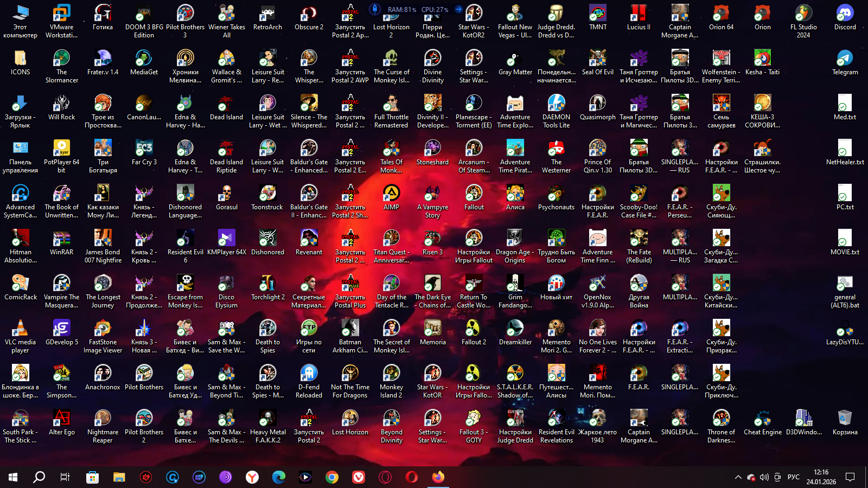Open Hitman Absolution game icon

(x=20, y=246)
